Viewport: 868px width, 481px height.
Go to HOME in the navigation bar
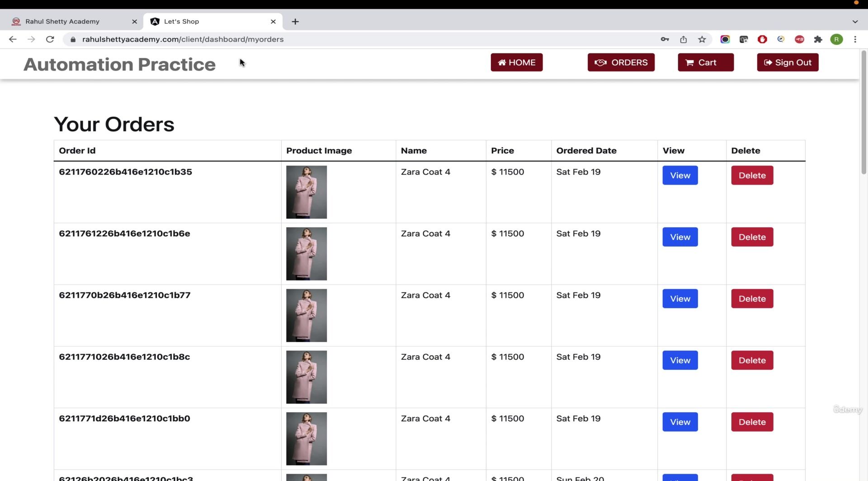(517, 62)
